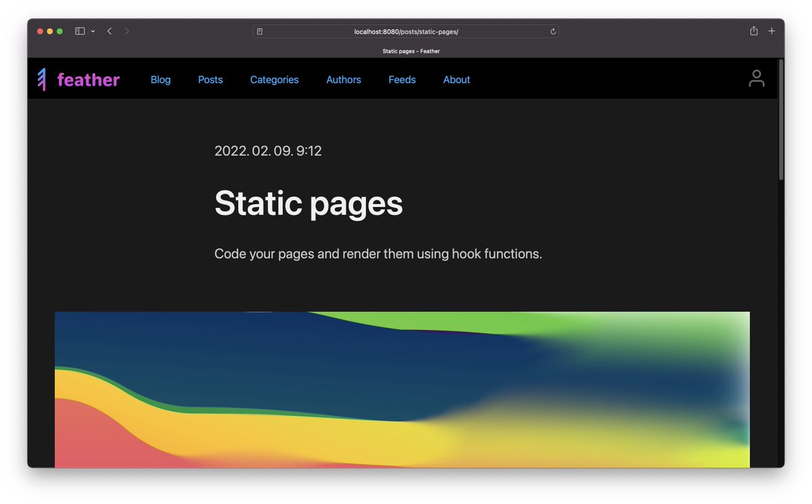Click the forward navigation arrow

pyautogui.click(x=127, y=30)
